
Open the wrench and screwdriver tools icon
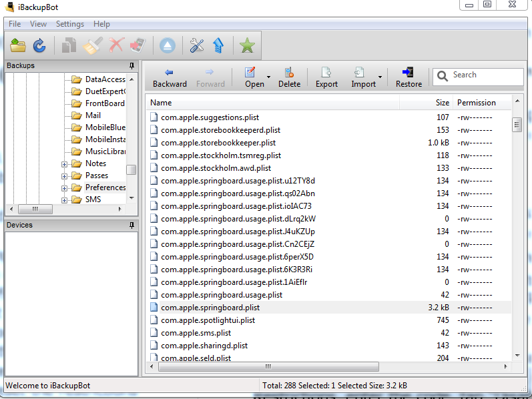coord(197,45)
